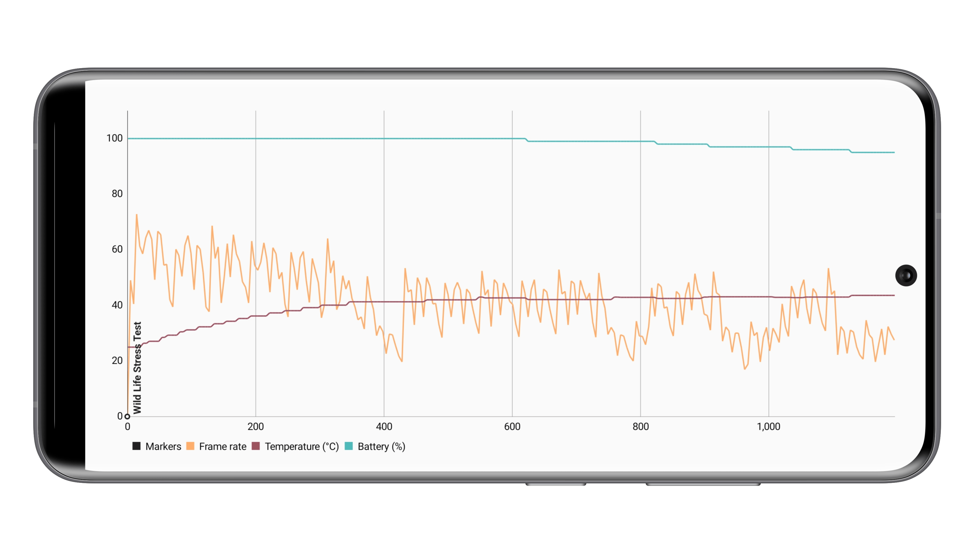980x551 pixels.
Task: Click the 200 x-axis tick label
Action: click(x=256, y=427)
